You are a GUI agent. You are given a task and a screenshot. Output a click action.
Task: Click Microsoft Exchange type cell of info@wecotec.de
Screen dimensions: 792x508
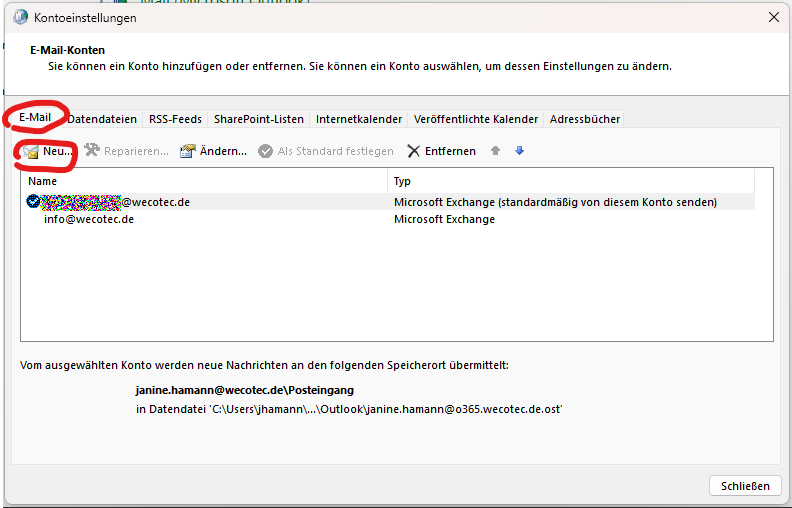(x=444, y=219)
